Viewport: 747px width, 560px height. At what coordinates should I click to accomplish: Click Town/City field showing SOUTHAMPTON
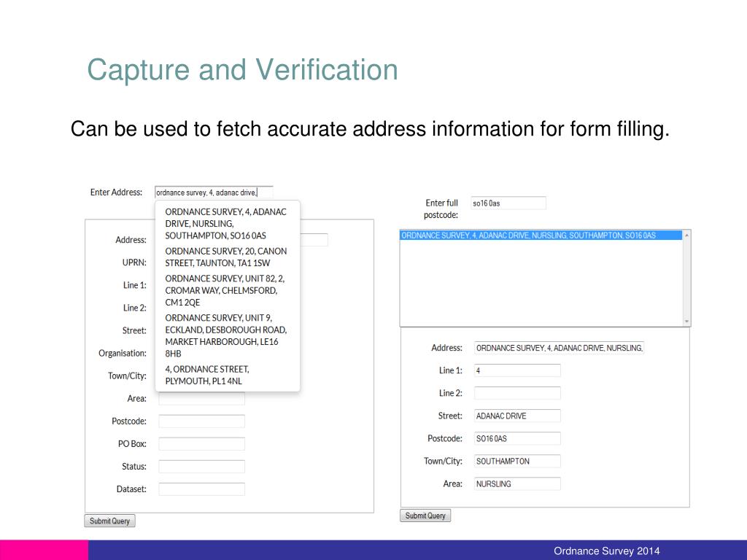pyautogui.click(x=517, y=461)
